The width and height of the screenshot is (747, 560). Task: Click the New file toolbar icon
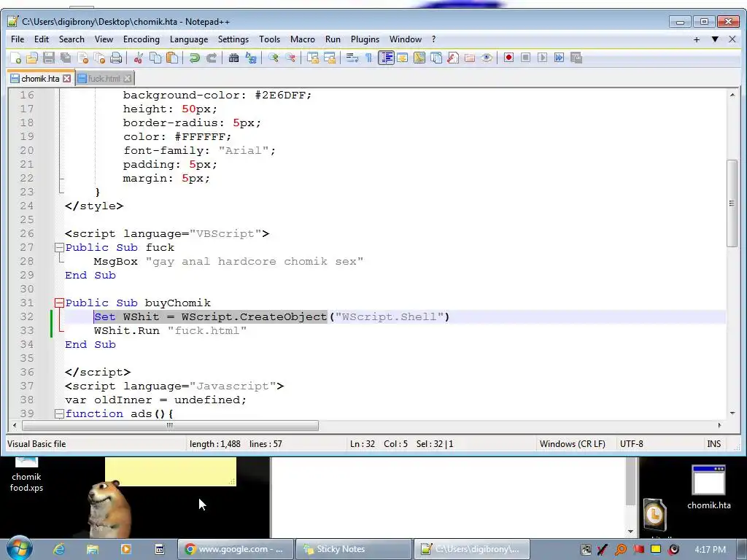(16, 58)
